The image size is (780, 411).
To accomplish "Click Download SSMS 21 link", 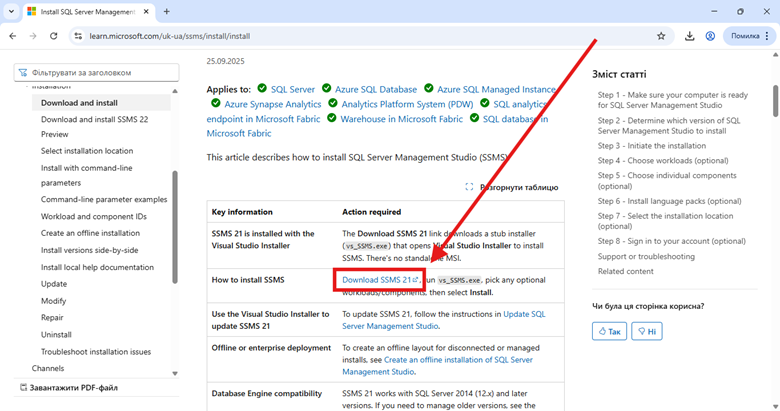I will point(380,280).
